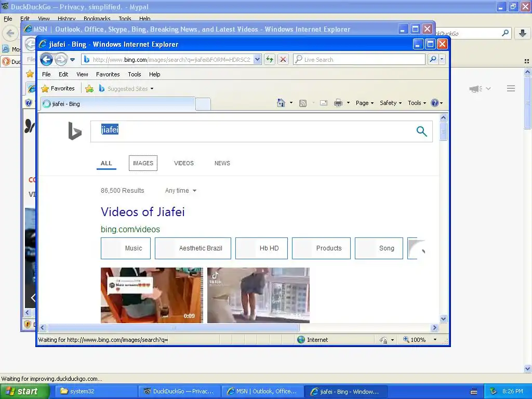The width and height of the screenshot is (532, 399).
Task: Open the Edit menu in jiafei window
Action: [63, 74]
